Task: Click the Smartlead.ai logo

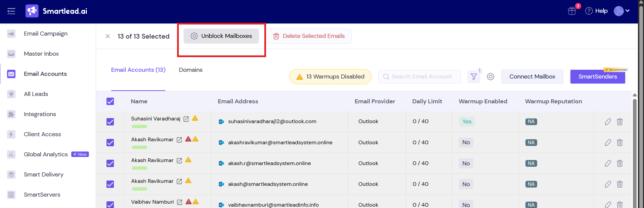Action: (56, 11)
